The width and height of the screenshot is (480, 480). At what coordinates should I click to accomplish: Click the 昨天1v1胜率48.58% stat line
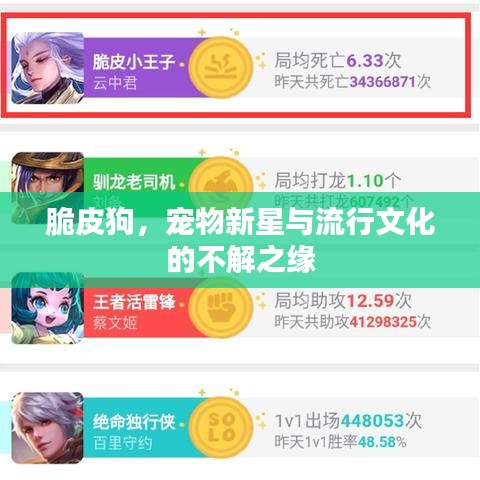pyautogui.click(x=340, y=442)
